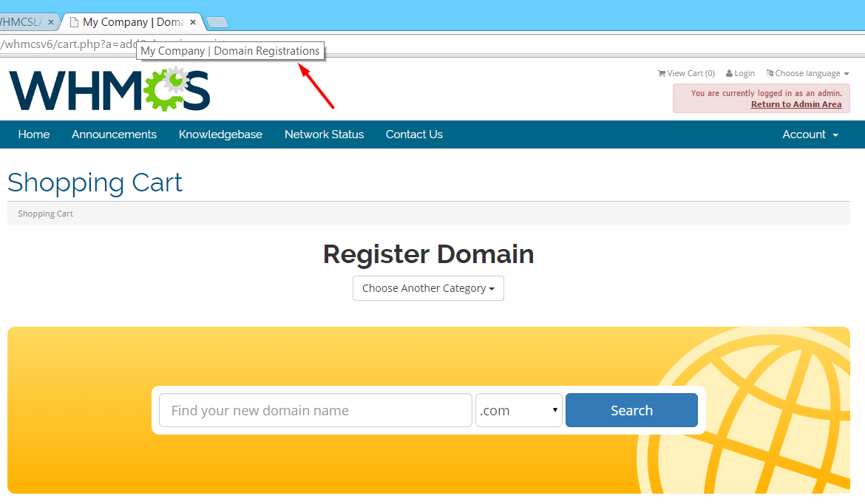Click the shopping cart icon

tap(662, 73)
